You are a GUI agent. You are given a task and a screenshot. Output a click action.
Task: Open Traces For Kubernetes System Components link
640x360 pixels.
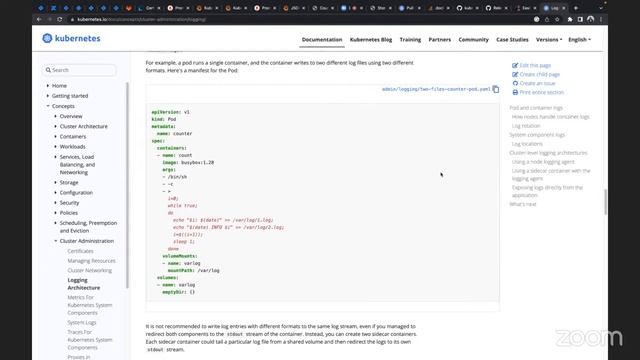click(90, 340)
